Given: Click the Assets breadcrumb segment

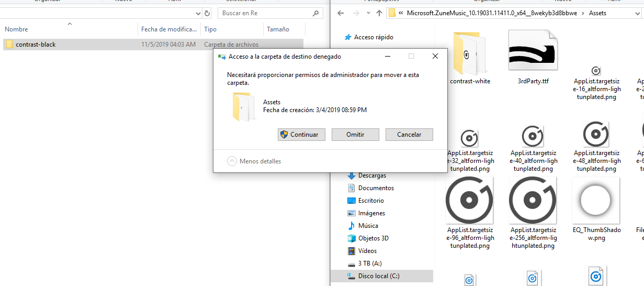Looking at the screenshot, I should point(597,13).
